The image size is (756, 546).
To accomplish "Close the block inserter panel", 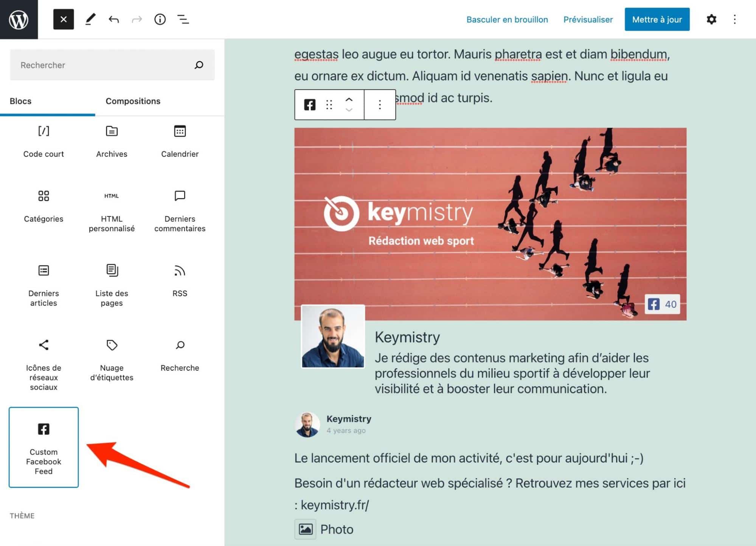I will tap(64, 19).
